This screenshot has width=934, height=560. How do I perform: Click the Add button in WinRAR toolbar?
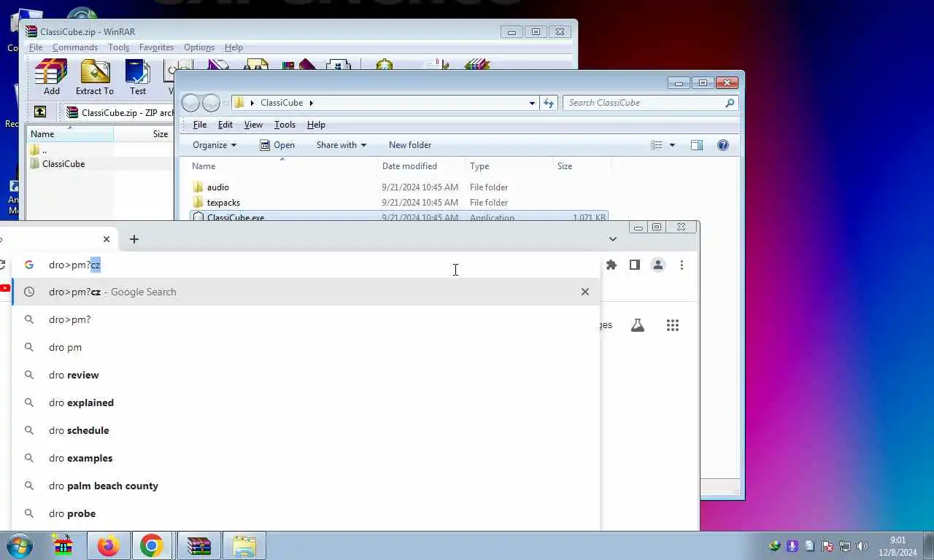[x=51, y=77]
